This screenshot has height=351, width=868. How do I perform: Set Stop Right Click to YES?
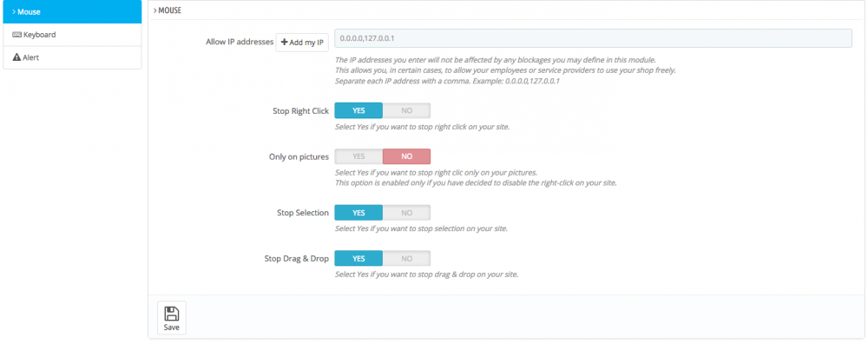[358, 110]
